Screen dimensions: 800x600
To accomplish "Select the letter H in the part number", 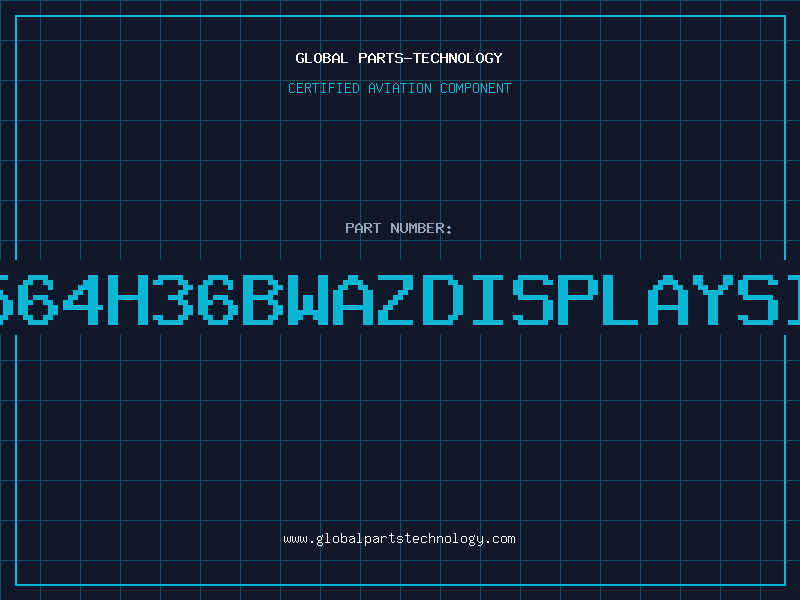I will [126, 300].
